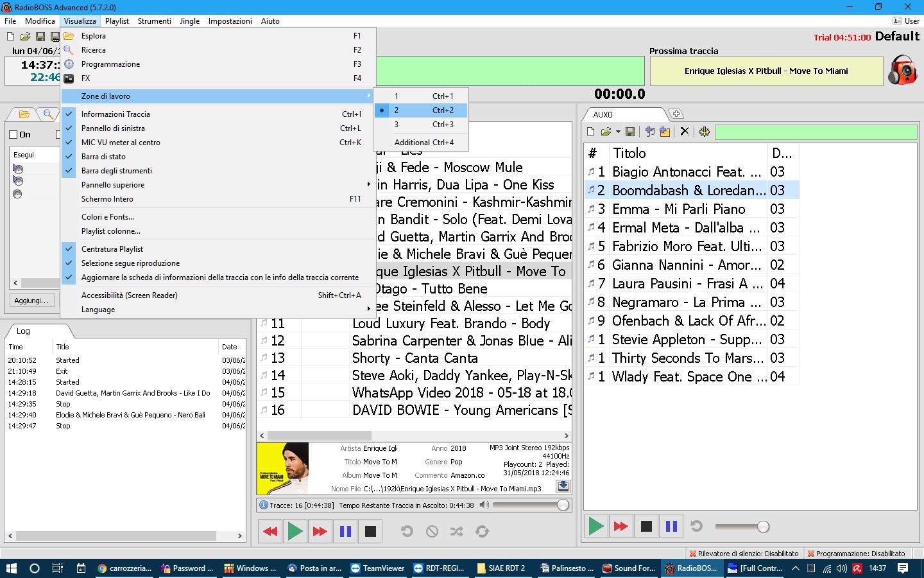
Task: Open Accessibilità (Screen Reader) option
Action: point(218,295)
